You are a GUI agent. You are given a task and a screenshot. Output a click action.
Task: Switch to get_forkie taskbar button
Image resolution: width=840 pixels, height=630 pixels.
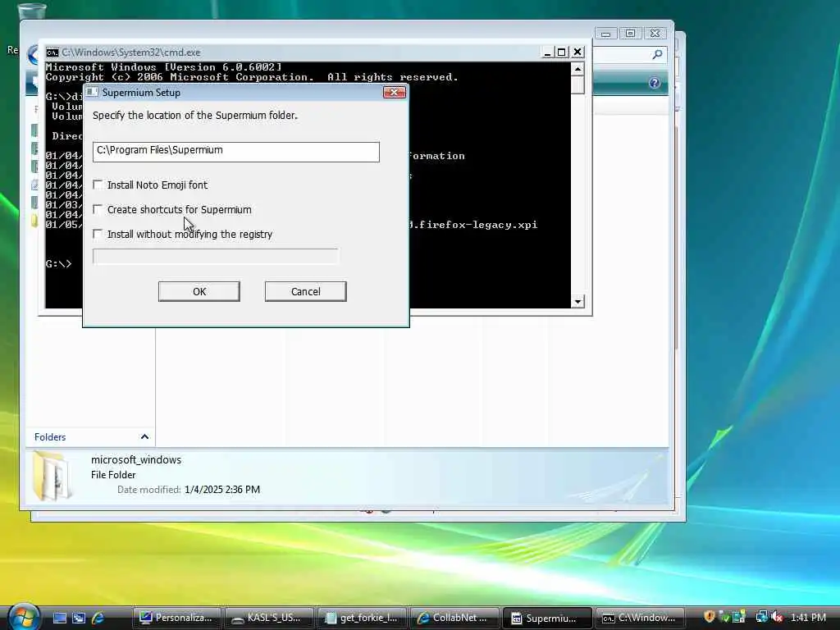[x=362, y=618]
